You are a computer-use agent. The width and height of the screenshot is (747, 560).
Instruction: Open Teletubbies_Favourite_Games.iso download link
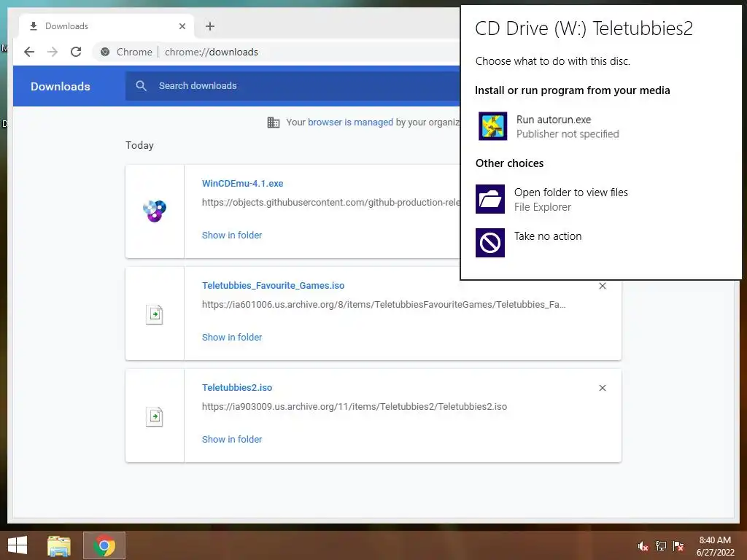(x=273, y=286)
